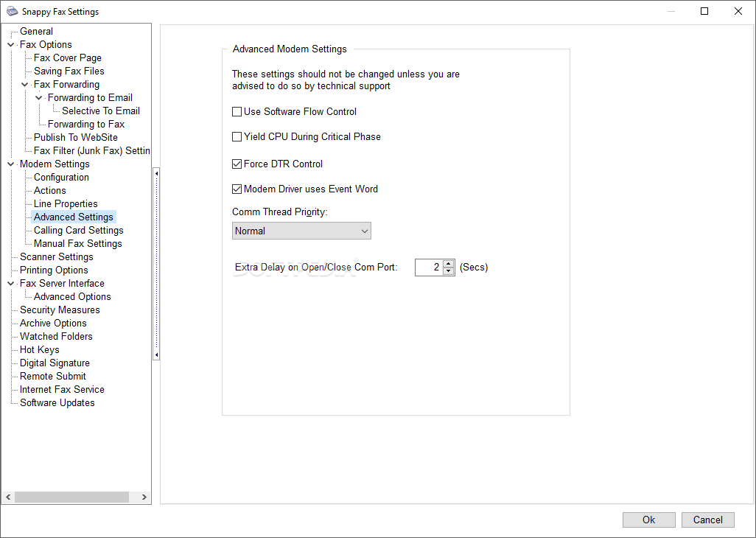Open Remote Submit settings

[x=52, y=376]
